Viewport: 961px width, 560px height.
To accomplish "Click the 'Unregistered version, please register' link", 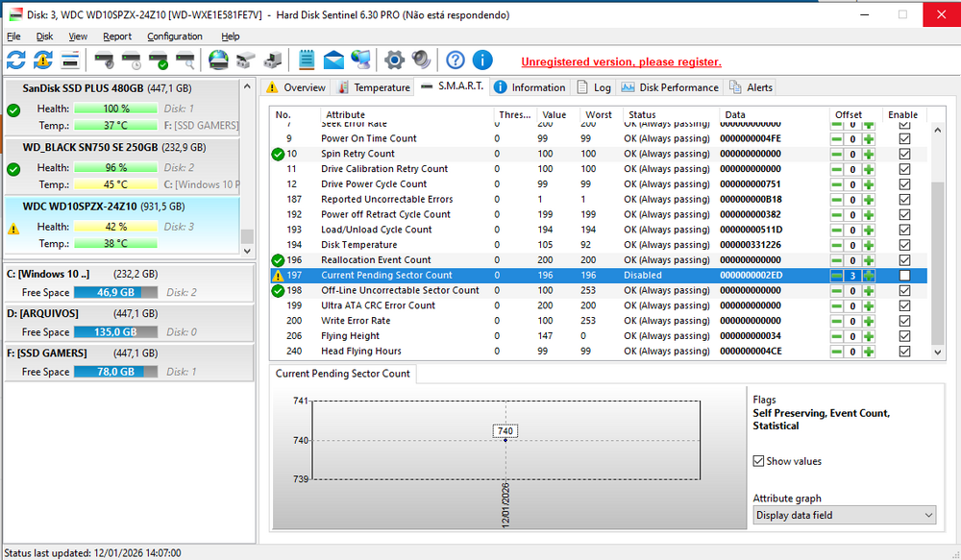I will click(x=621, y=61).
